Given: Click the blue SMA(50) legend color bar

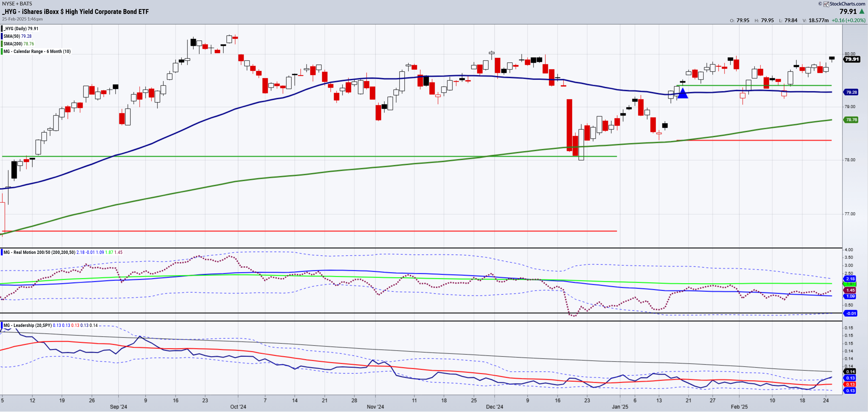Looking at the screenshot, I should pyautogui.click(x=2, y=36).
